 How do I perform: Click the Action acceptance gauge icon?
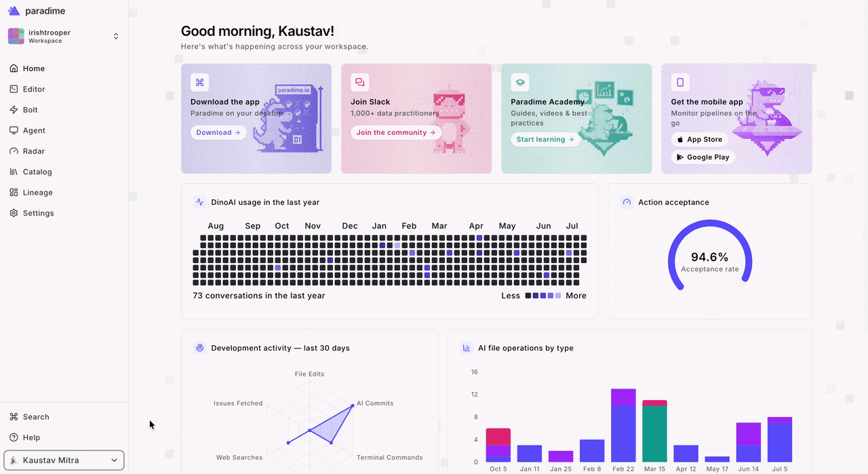pyautogui.click(x=627, y=202)
